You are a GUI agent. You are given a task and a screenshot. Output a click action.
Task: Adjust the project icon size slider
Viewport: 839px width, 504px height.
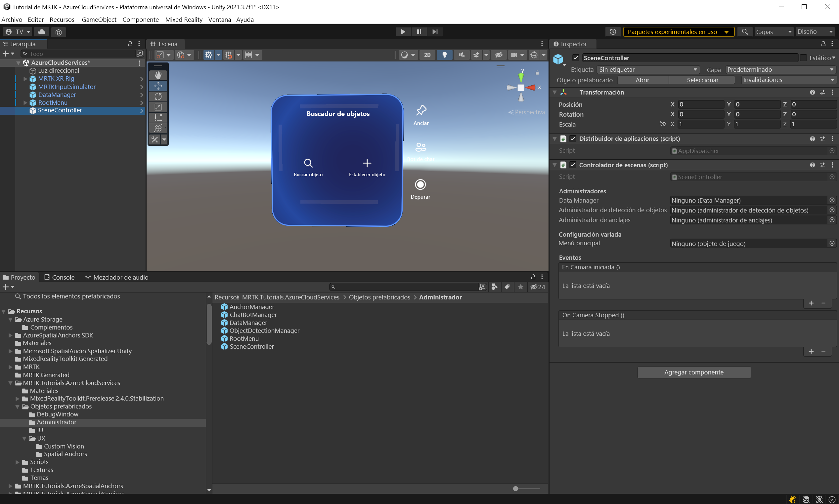(x=516, y=488)
